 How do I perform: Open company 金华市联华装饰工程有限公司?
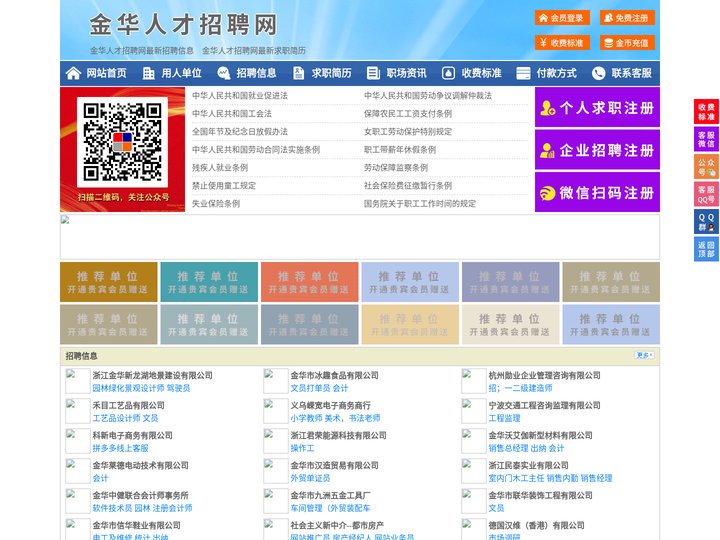[540, 495]
